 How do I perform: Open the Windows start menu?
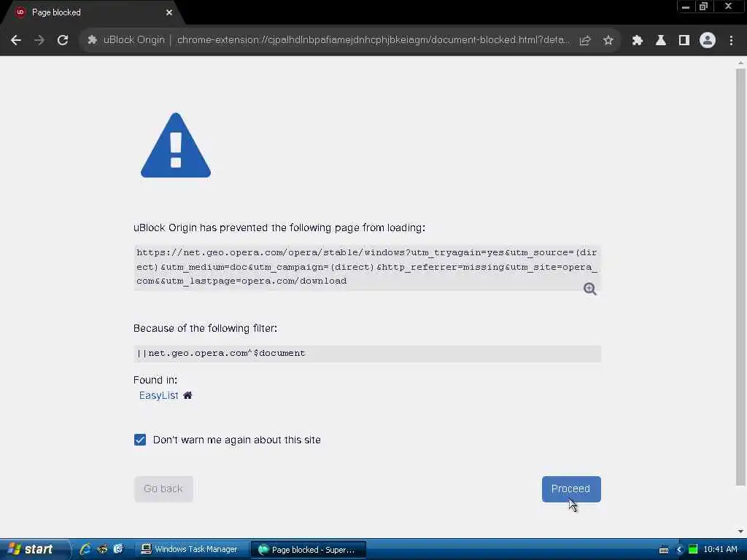click(x=34, y=549)
